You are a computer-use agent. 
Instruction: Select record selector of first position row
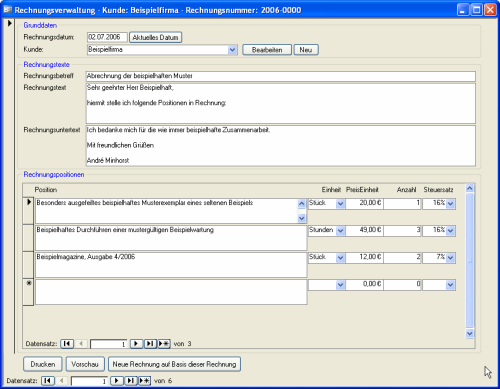click(28, 211)
